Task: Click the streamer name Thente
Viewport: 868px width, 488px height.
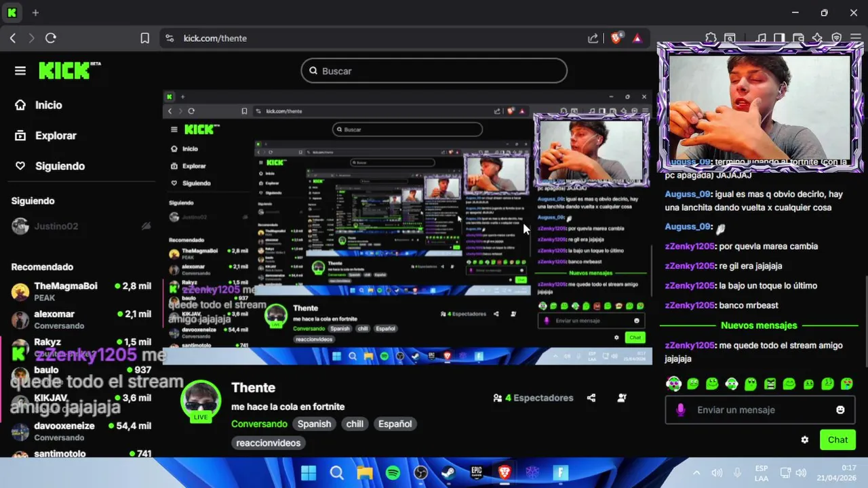Action: coord(253,388)
